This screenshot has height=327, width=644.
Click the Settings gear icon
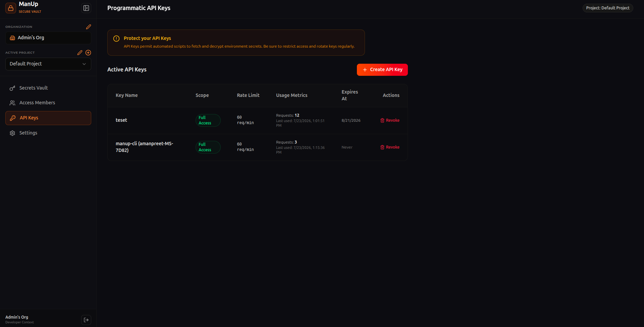coord(12,133)
